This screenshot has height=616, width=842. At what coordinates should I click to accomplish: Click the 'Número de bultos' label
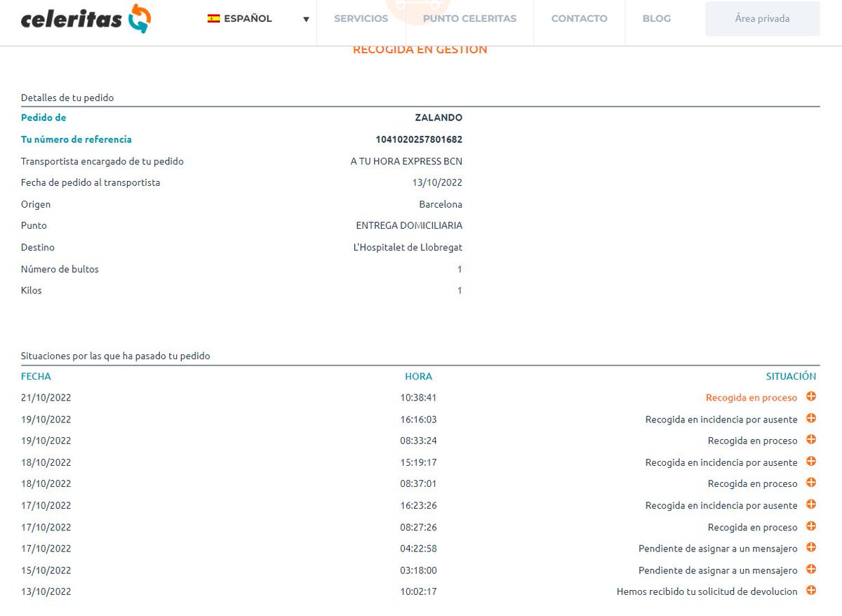click(x=60, y=269)
